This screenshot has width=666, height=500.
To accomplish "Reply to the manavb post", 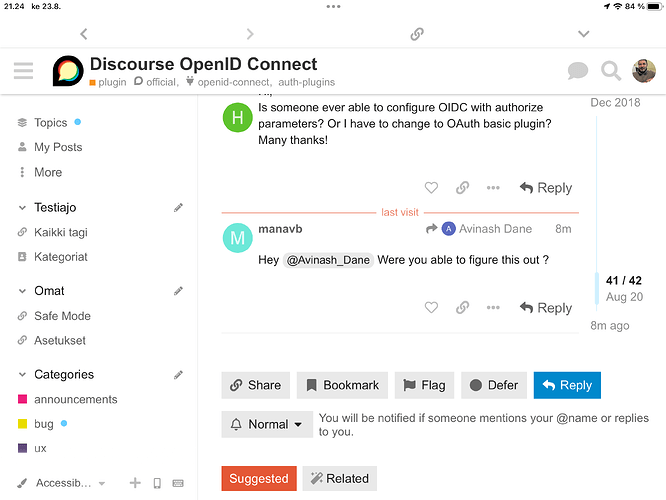I will 546,308.
